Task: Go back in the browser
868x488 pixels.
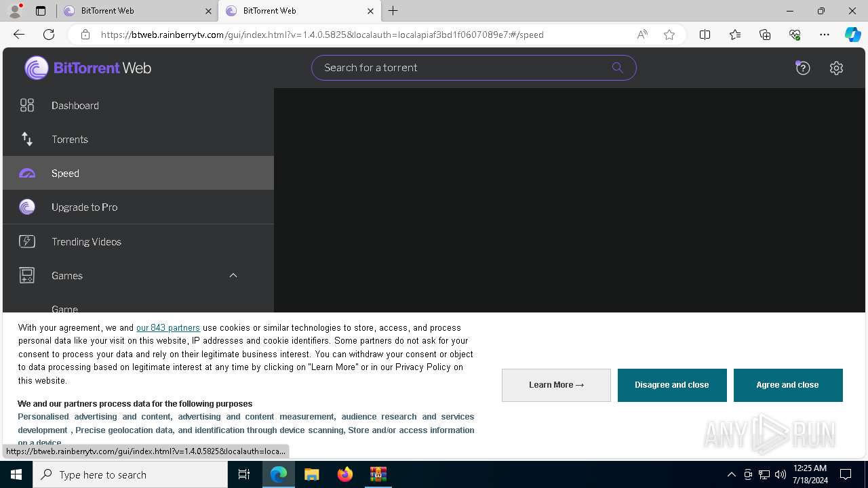Action: (19, 35)
